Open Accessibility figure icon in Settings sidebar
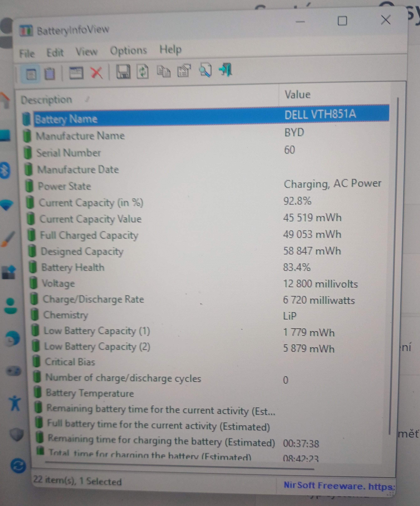 tap(15, 403)
